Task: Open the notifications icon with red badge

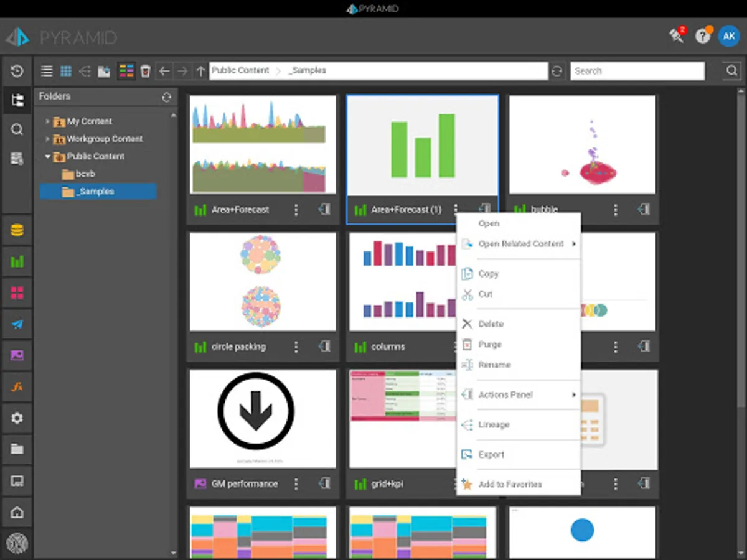Action: click(677, 35)
